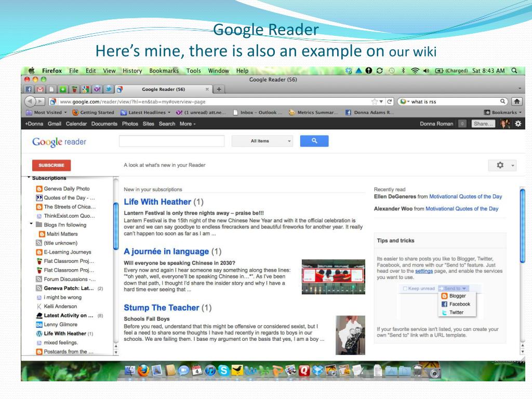Switch to the pinned Yahoo tab
The height and width of the screenshot is (399, 532).
(97, 89)
